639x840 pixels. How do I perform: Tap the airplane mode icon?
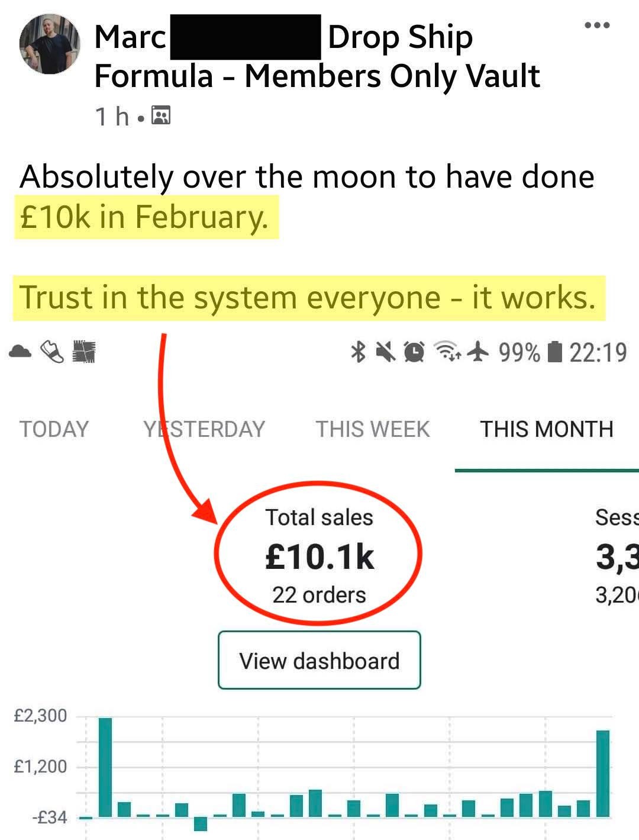tap(478, 352)
